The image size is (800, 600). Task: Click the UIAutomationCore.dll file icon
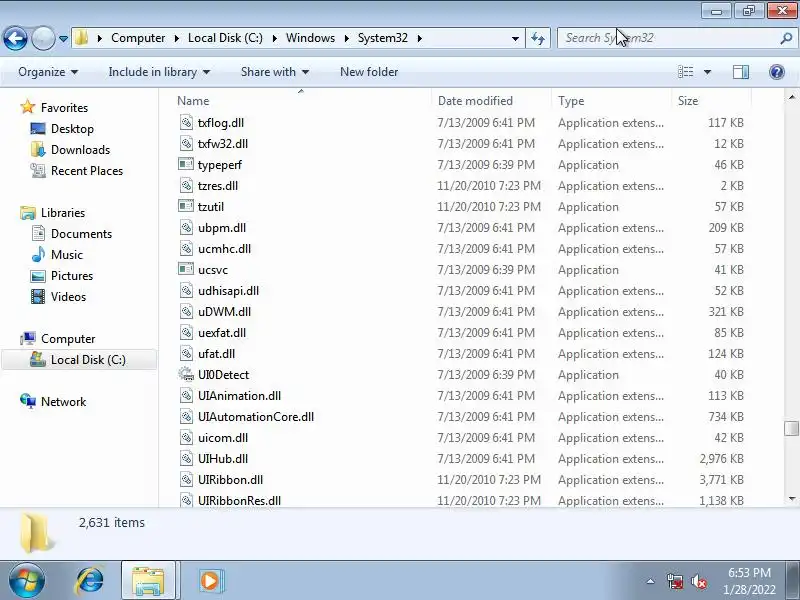(x=186, y=416)
